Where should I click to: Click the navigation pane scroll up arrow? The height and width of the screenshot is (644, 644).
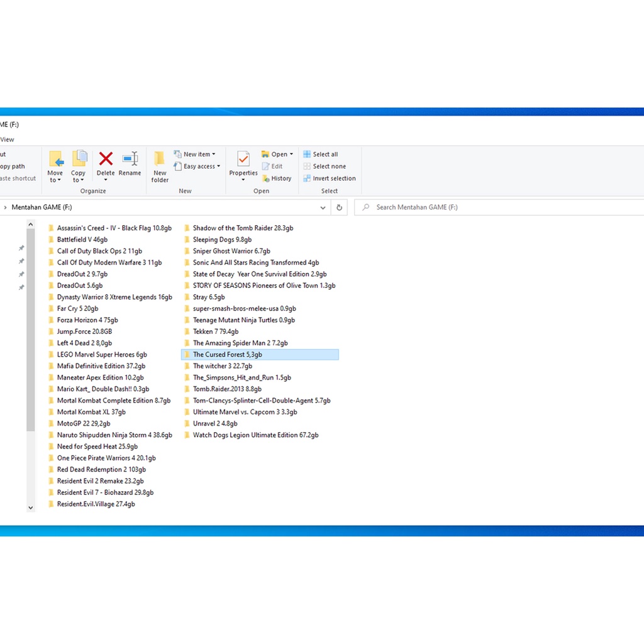pos(30,225)
